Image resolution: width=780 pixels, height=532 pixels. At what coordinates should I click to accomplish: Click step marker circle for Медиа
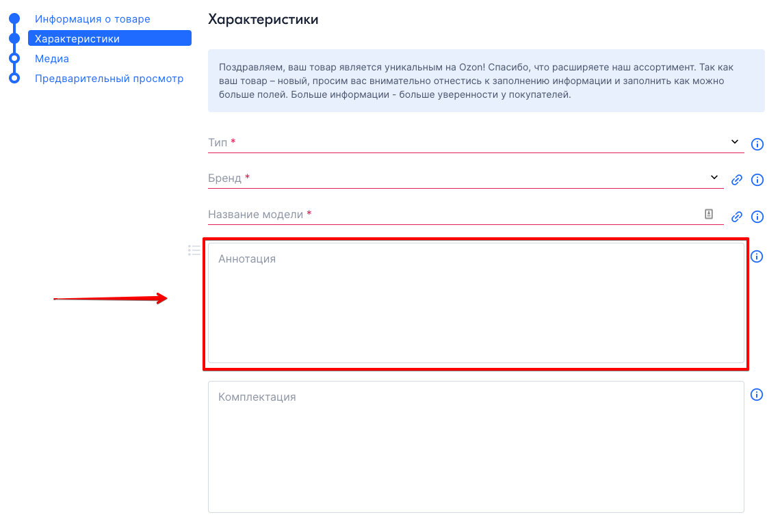pos(14,58)
